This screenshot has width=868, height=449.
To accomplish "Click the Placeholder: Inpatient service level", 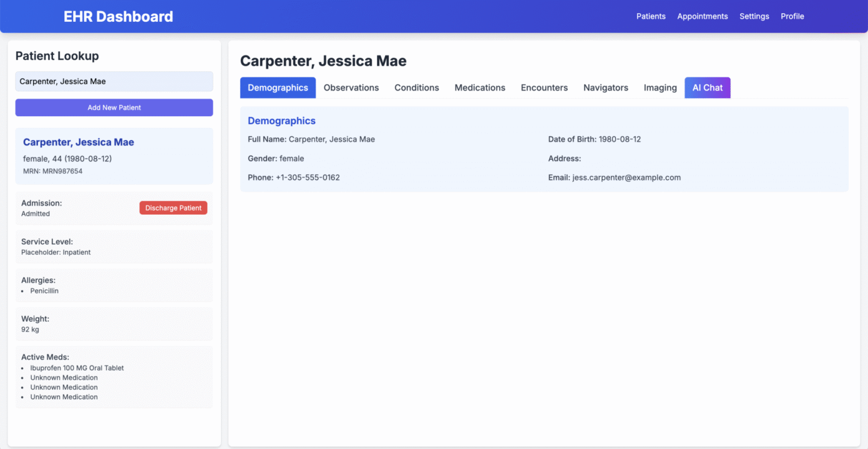I will (56, 252).
